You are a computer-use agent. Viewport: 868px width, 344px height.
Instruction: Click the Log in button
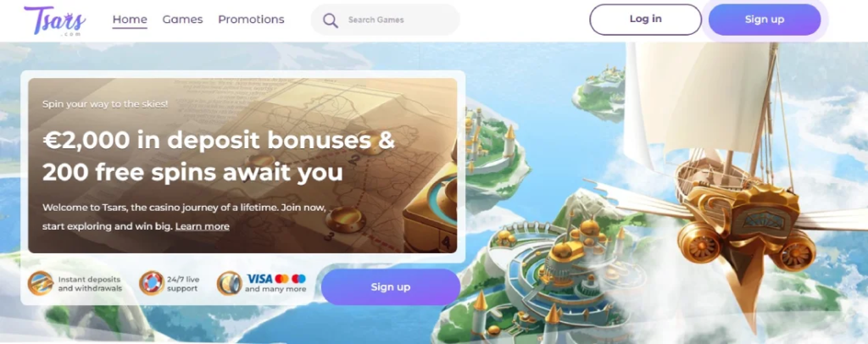pyautogui.click(x=645, y=19)
